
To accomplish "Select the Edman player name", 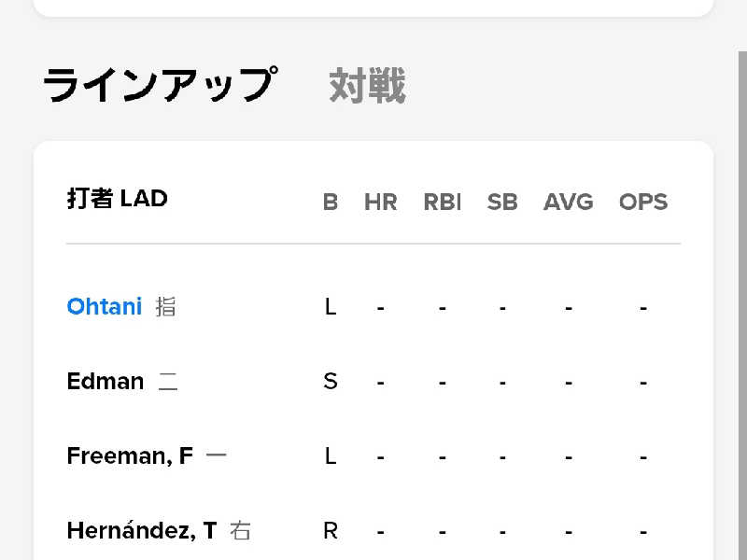I will [106, 382].
